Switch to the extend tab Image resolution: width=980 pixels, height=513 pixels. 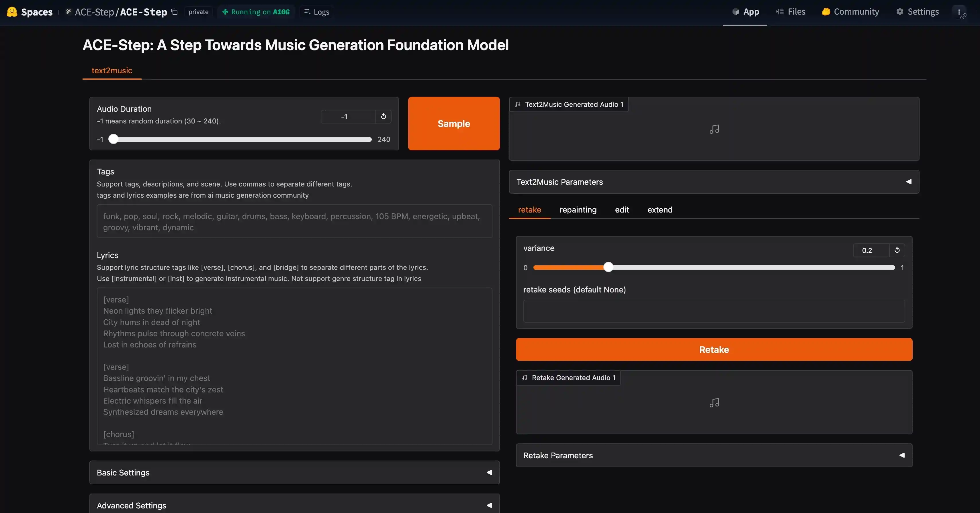click(x=660, y=210)
